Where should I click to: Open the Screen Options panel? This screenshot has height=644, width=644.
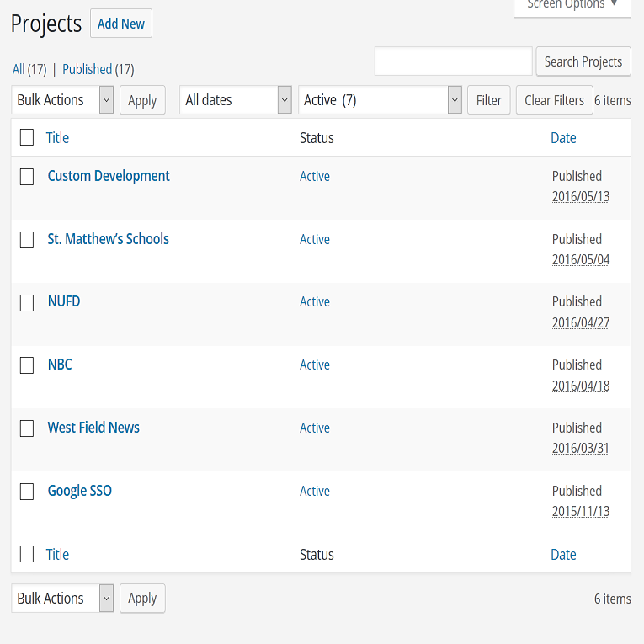(572, 6)
